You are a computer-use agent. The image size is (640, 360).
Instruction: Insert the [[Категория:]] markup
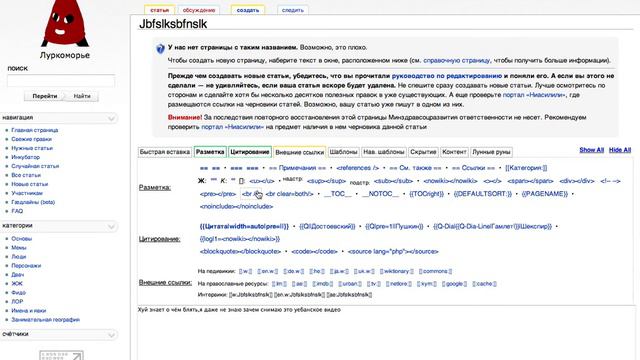(526, 168)
